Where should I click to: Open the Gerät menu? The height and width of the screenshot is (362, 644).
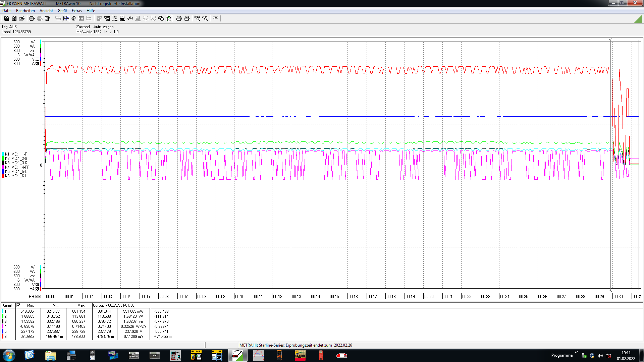62,11
